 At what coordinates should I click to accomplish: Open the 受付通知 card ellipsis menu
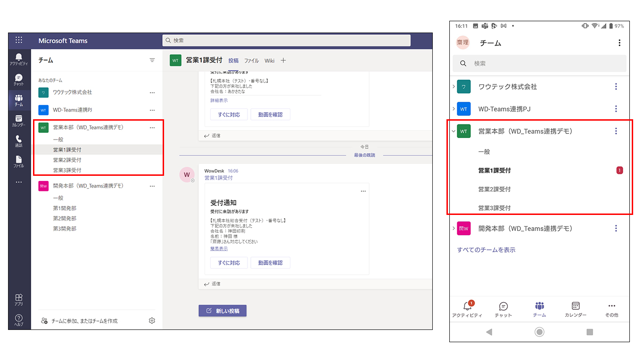tap(363, 191)
